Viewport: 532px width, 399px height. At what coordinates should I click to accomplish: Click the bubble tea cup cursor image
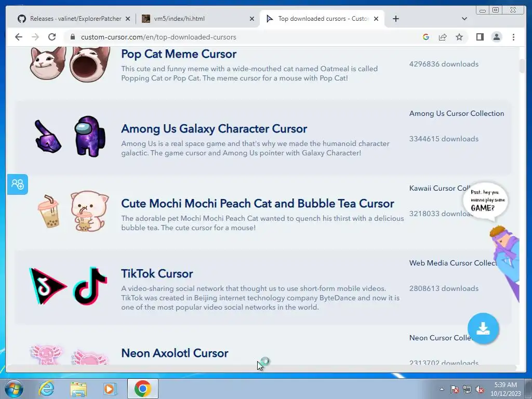tap(49, 211)
